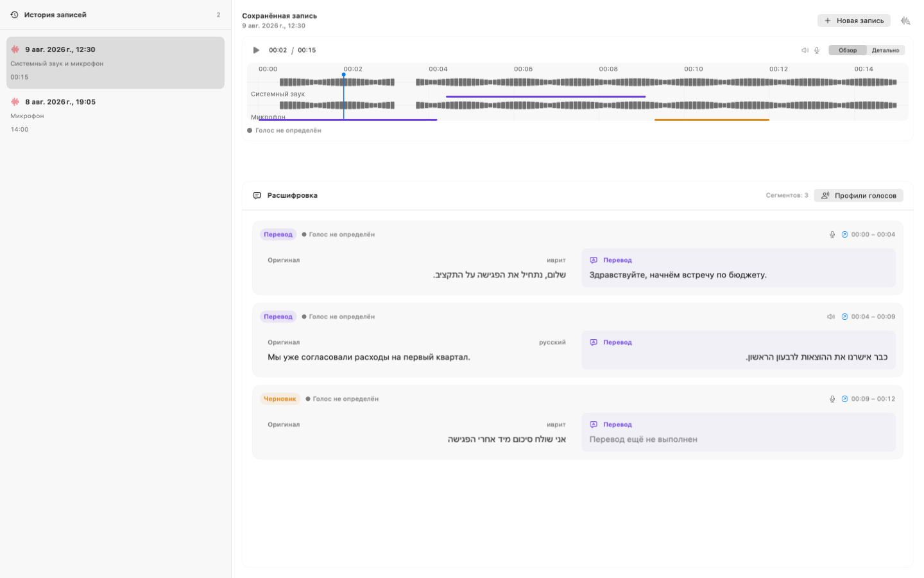Click the иврит language label in segment 00:00 – 00:04

click(x=556, y=260)
